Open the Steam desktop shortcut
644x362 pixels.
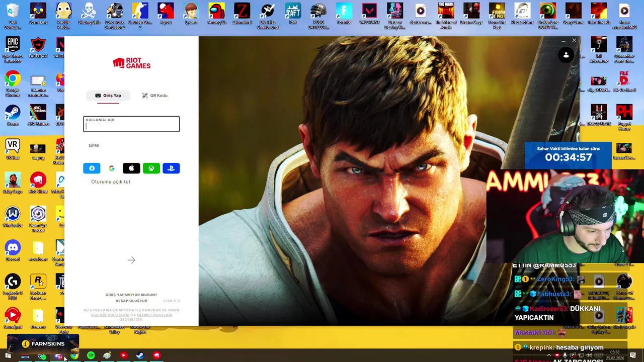click(13, 116)
